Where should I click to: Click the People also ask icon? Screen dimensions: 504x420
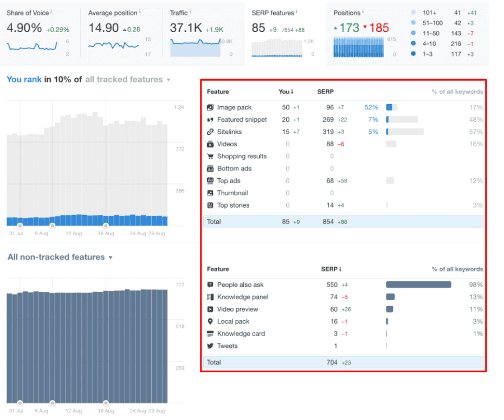pyautogui.click(x=210, y=285)
